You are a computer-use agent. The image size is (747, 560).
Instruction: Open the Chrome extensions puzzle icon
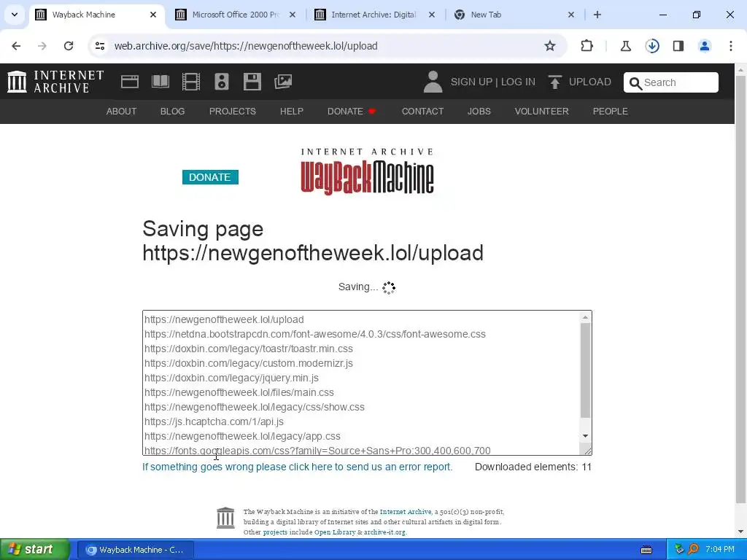(587, 46)
